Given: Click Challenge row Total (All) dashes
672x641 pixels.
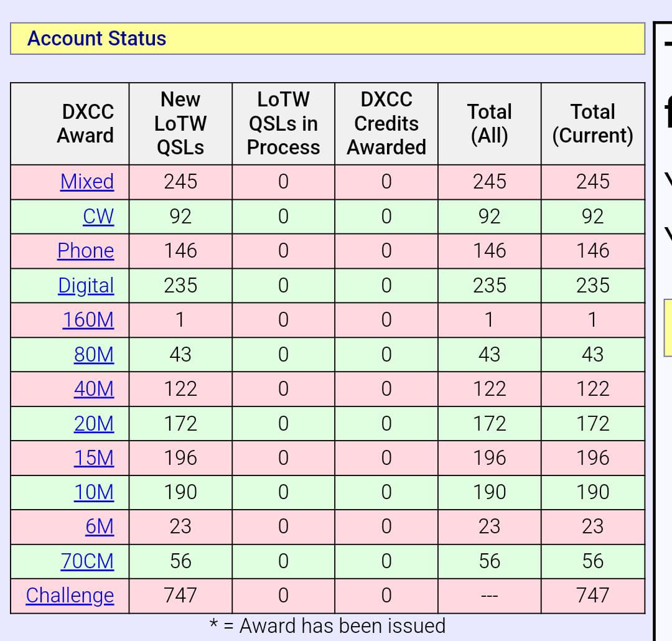Looking at the screenshot, I should tap(490, 596).
